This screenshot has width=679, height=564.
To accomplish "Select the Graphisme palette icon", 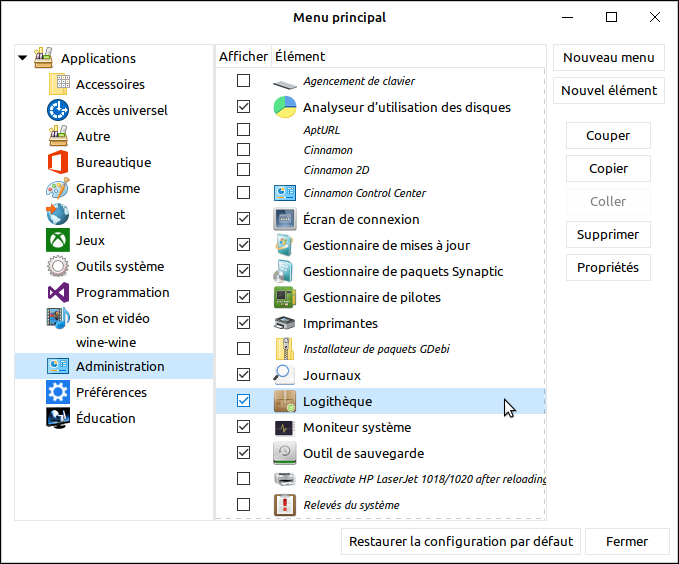I will click(x=57, y=188).
